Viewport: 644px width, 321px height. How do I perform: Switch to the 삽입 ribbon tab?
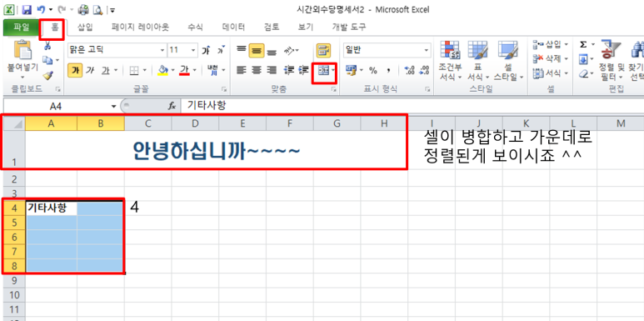coord(86,28)
